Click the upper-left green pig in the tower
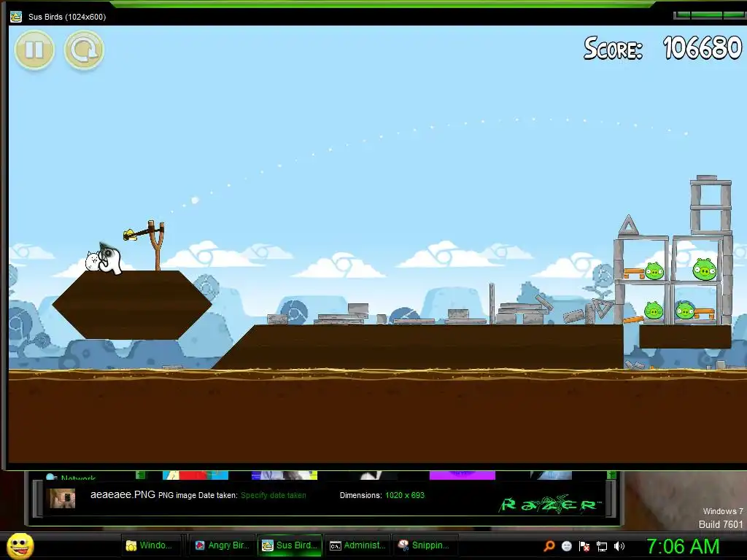Screen dimensions: 747x560 point(654,271)
